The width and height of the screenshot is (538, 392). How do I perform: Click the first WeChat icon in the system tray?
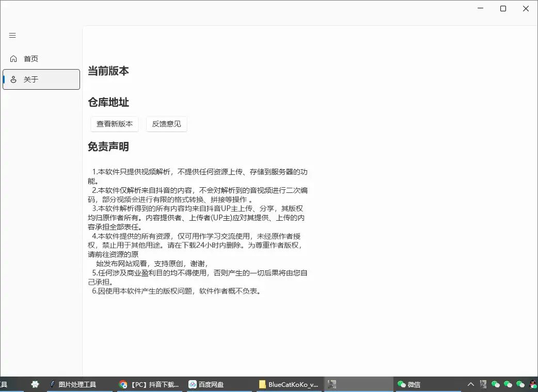click(x=495, y=384)
